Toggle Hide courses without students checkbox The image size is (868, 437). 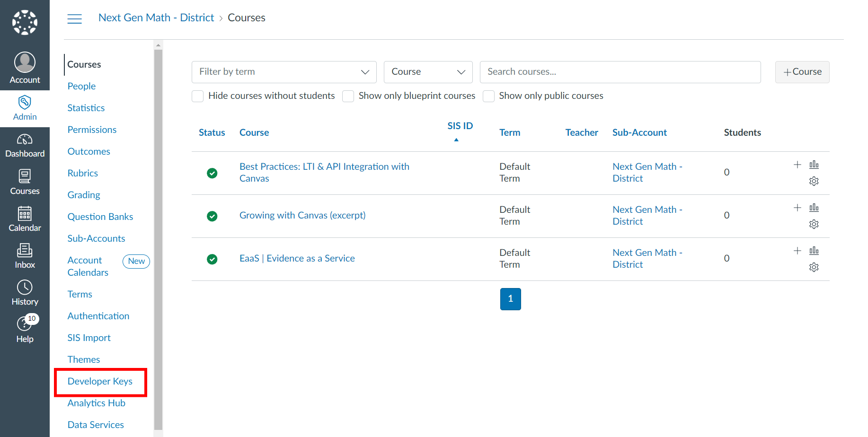(198, 96)
